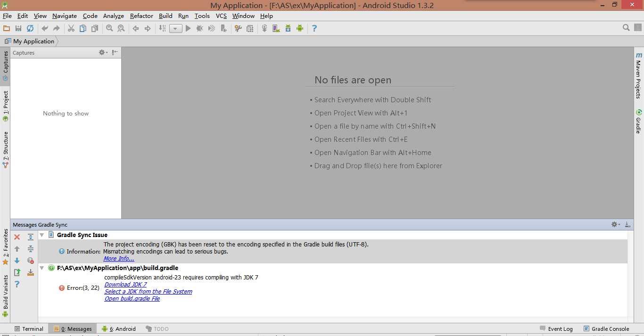This screenshot has height=336, width=644.
Task: Click the Cut scissors icon
Action: pyautogui.click(x=71, y=28)
